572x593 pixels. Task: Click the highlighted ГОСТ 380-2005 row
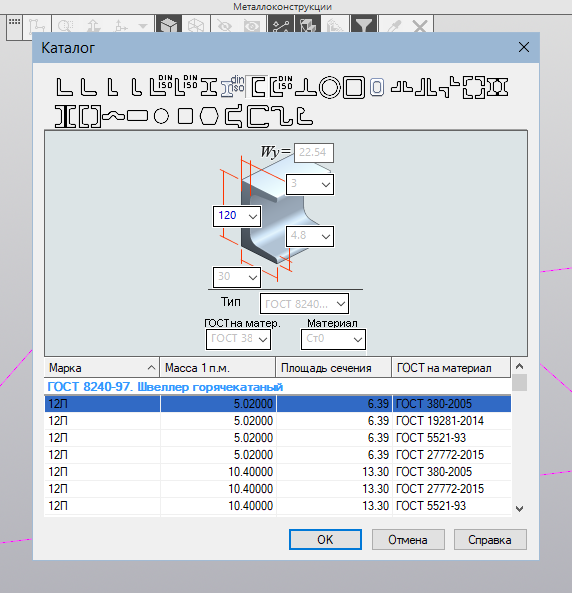click(x=278, y=404)
